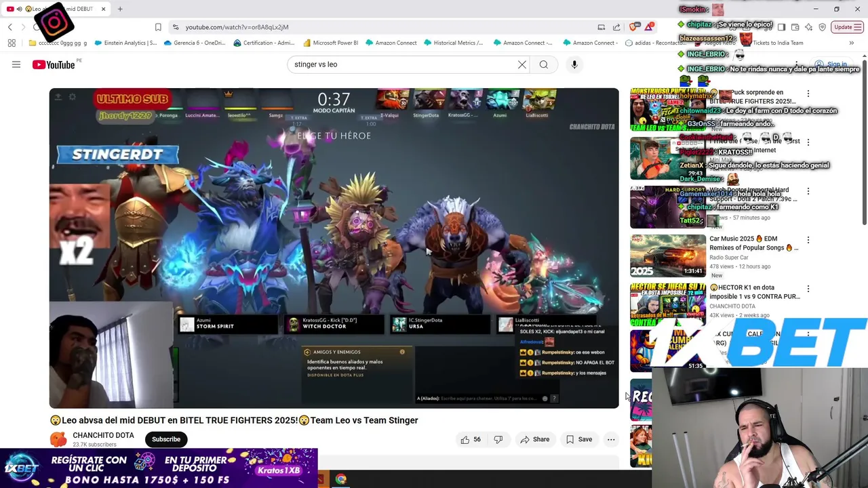Click the Share button below the video
868x488 pixels.
coord(534,439)
